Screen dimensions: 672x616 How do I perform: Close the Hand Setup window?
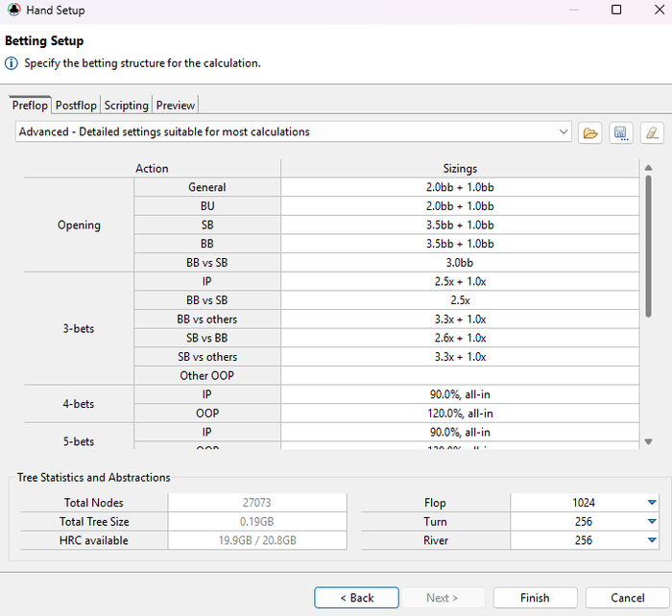tap(660, 10)
